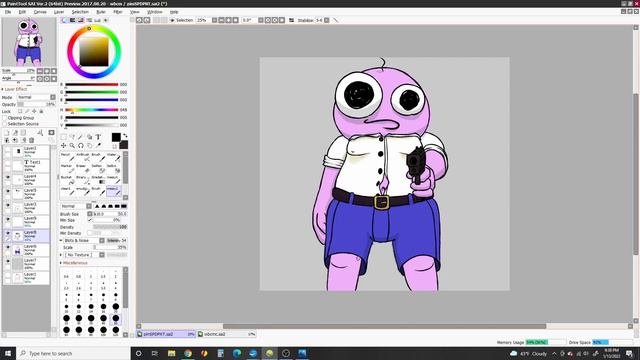640x360 pixels.
Task: Toggle the Selection visibility eye in toolbar
Action: 172,20
